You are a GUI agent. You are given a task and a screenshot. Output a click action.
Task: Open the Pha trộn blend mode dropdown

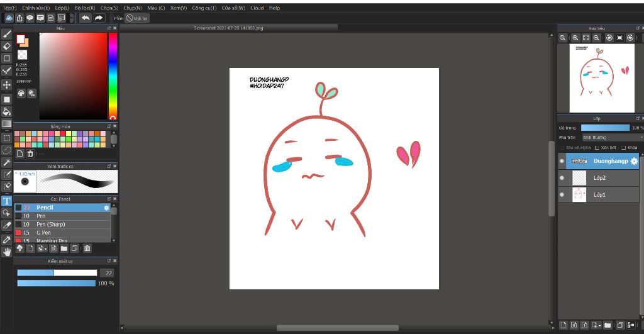pyautogui.click(x=613, y=138)
